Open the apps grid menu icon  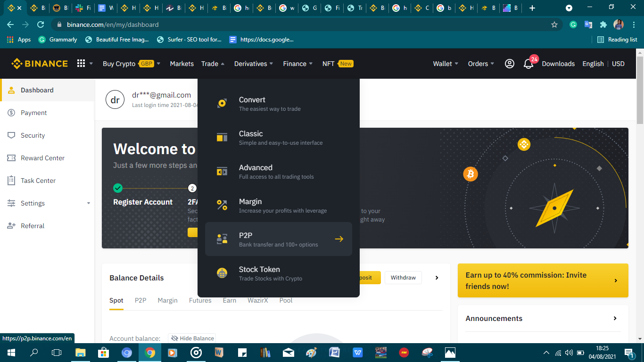[x=81, y=64]
